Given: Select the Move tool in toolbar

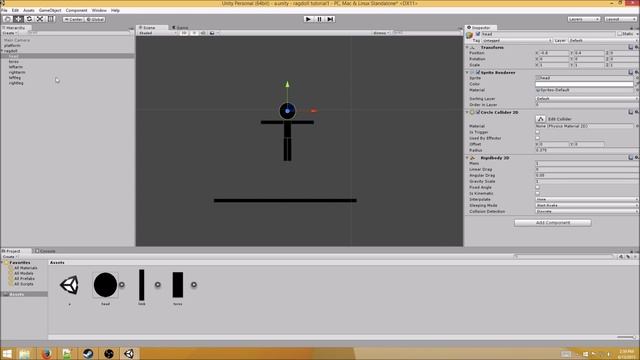Looking at the screenshot, I should click(x=18, y=19).
